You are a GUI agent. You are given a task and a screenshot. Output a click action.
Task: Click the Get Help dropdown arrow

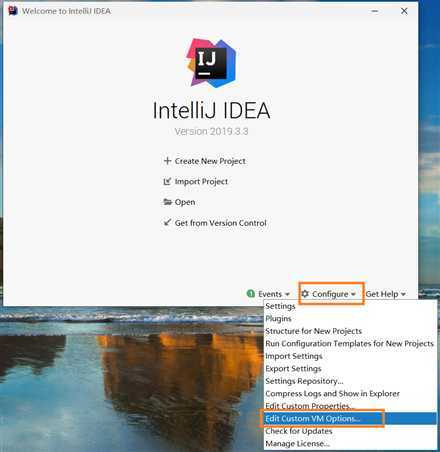[x=403, y=294]
